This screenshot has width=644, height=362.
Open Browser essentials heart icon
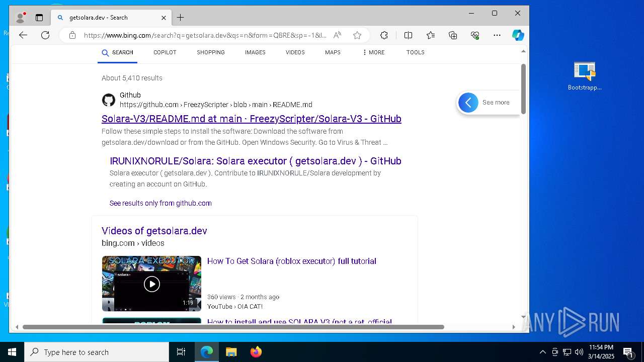tap(475, 35)
